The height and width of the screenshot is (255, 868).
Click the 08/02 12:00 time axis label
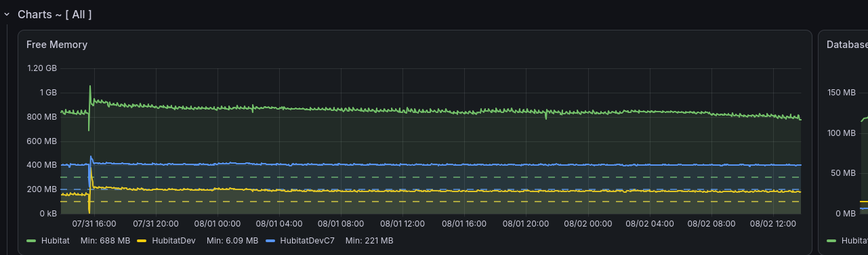[771, 223]
